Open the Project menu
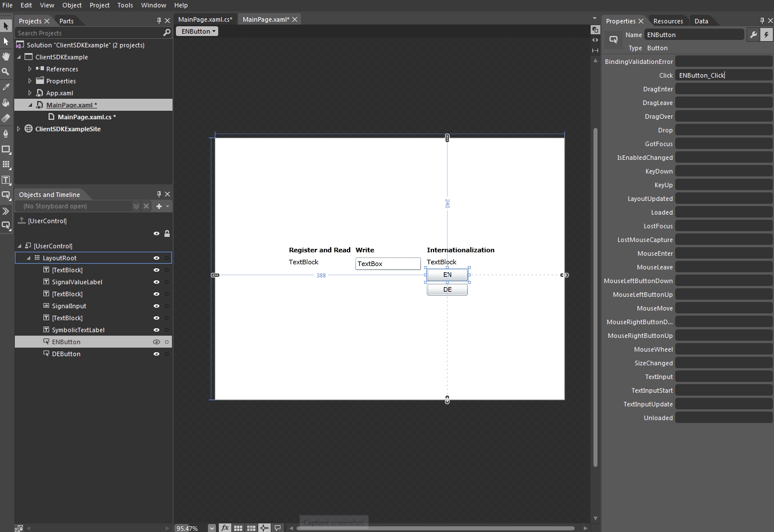774x532 pixels. [99, 5]
